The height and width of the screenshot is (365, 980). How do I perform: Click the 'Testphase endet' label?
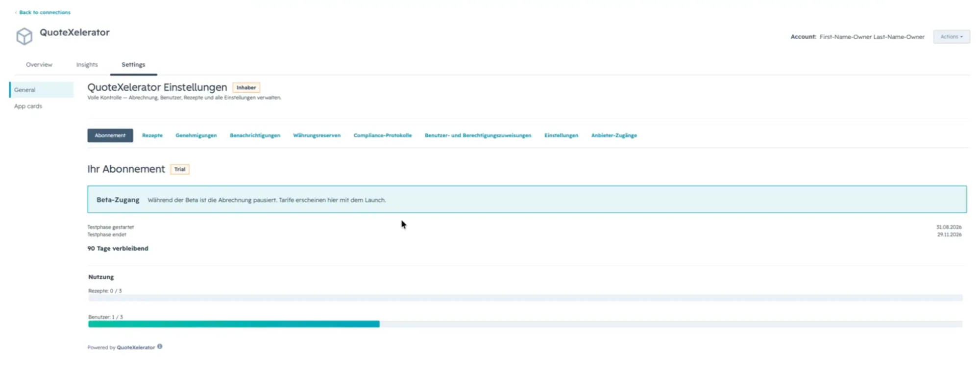[x=106, y=235]
